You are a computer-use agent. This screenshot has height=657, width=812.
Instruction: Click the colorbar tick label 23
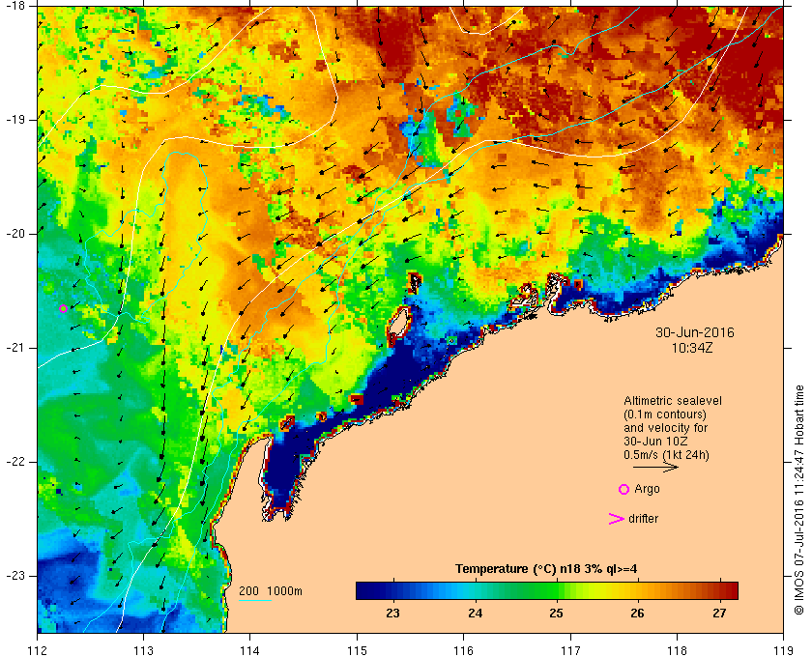(393, 613)
